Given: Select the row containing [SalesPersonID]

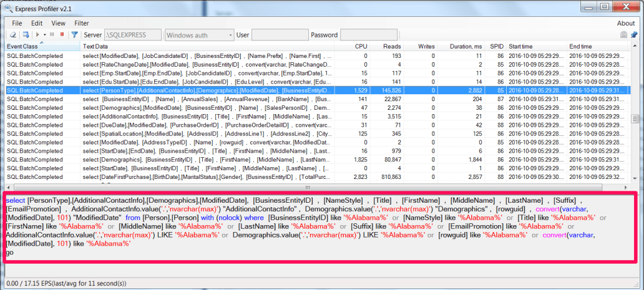Looking at the screenshot, I should click(318, 107).
